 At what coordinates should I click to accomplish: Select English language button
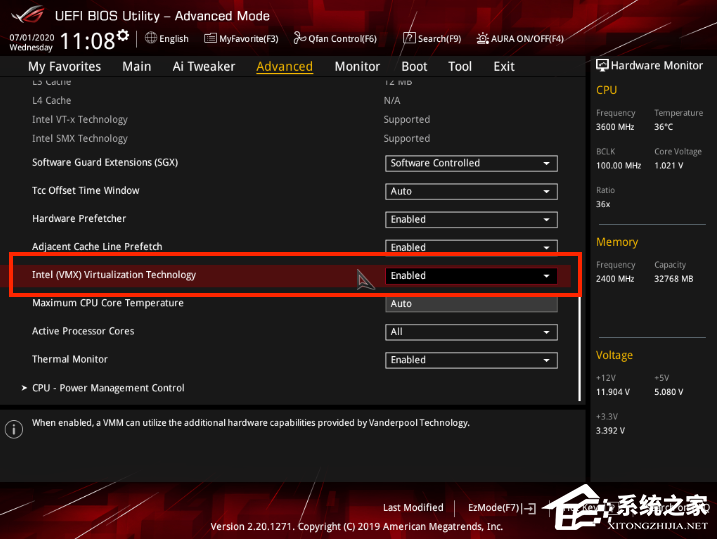click(x=174, y=39)
